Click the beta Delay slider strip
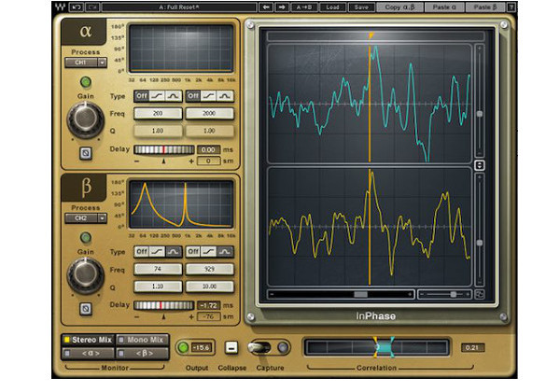This screenshot has height=392, width=560. (164, 305)
